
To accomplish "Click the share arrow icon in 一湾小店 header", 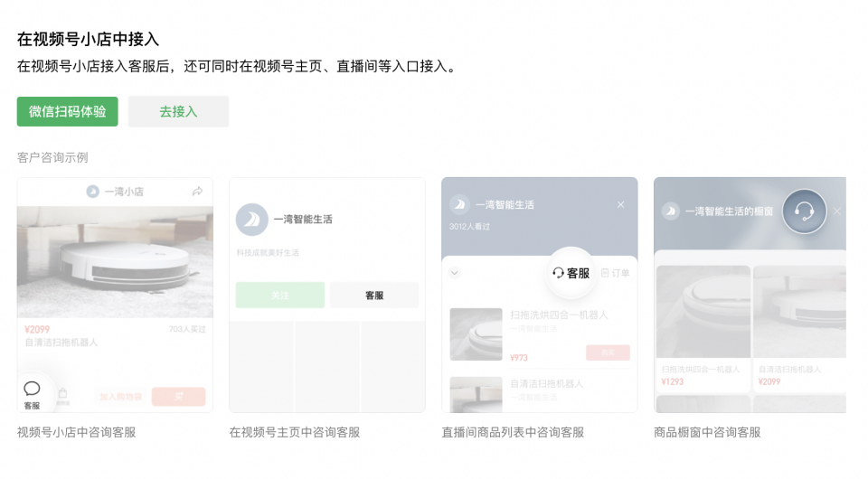I will click(197, 192).
